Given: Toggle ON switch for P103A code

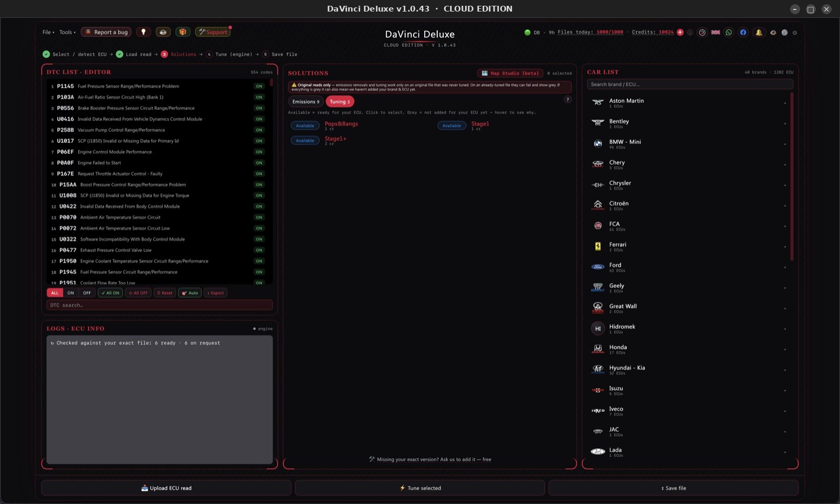Looking at the screenshot, I should pos(259,97).
